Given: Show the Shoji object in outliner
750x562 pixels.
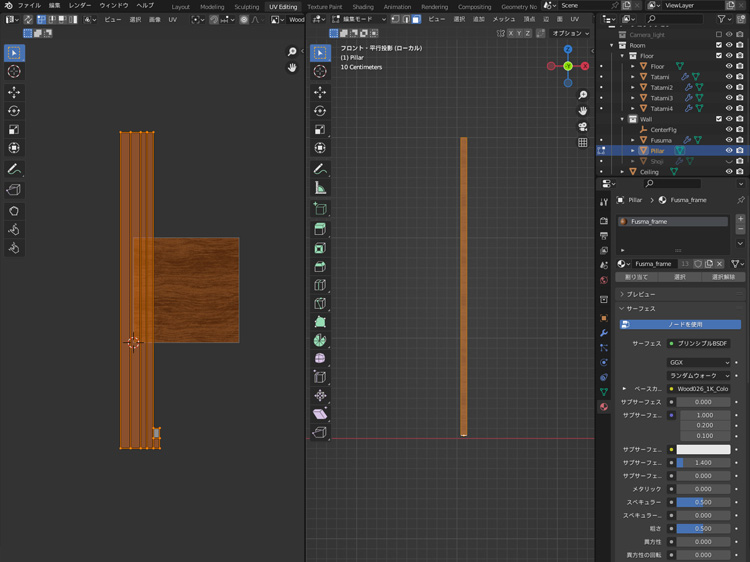Looking at the screenshot, I should [x=728, y=161].
